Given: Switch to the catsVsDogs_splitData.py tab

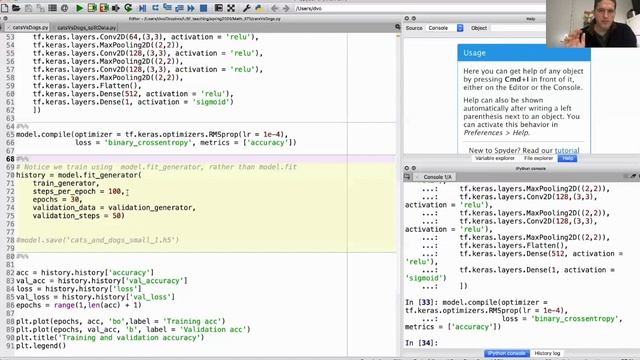Looking at the screenshot, I should pos(87,27).
